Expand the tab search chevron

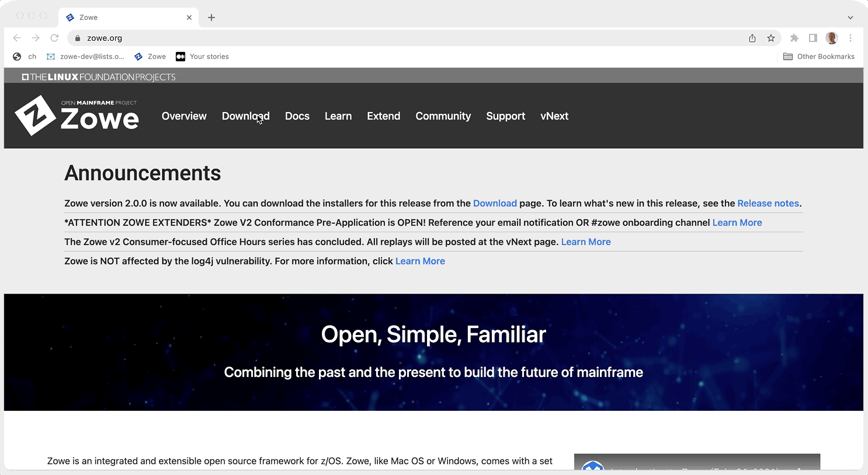pos(850,18)
